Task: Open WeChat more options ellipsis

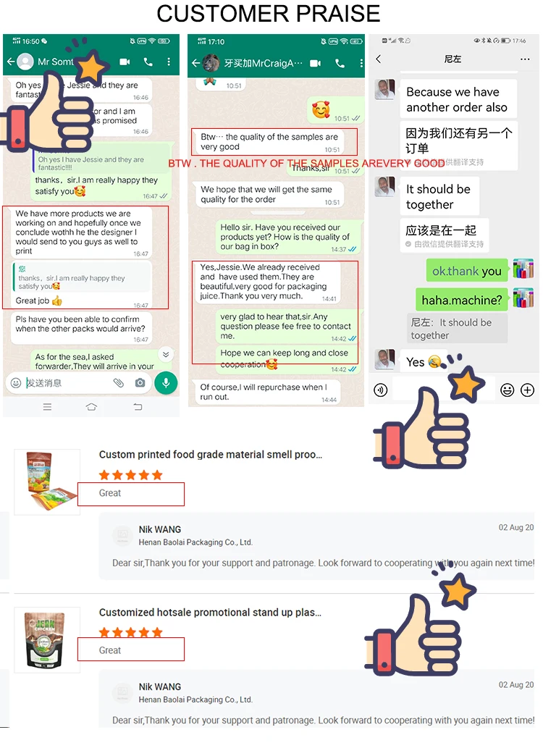Action: 525,59
